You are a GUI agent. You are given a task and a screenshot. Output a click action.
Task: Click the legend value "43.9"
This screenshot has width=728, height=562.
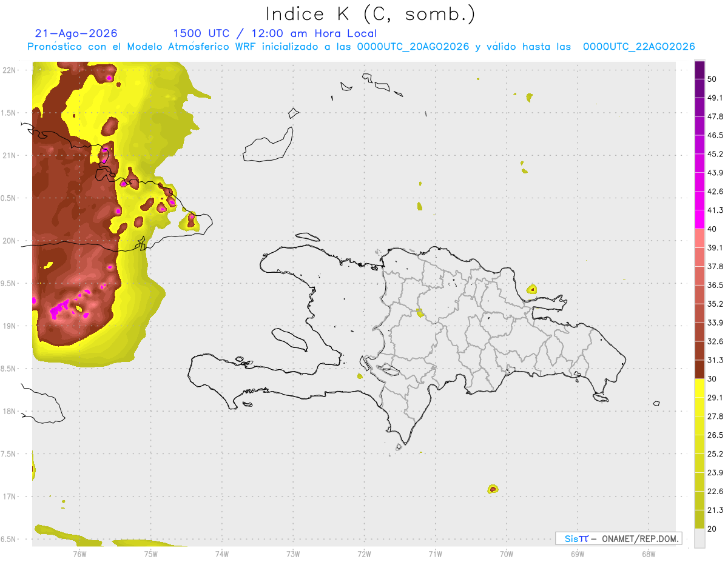[715, 173]
